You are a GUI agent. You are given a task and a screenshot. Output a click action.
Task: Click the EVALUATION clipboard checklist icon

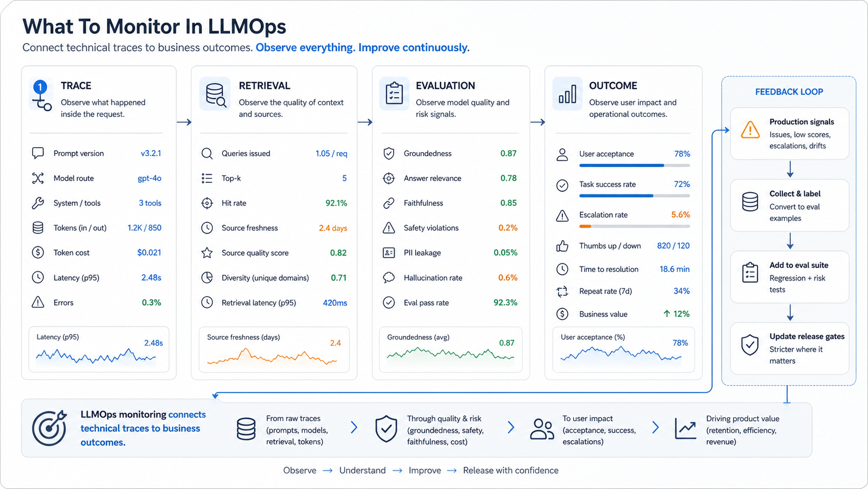(x=394, y=94)
